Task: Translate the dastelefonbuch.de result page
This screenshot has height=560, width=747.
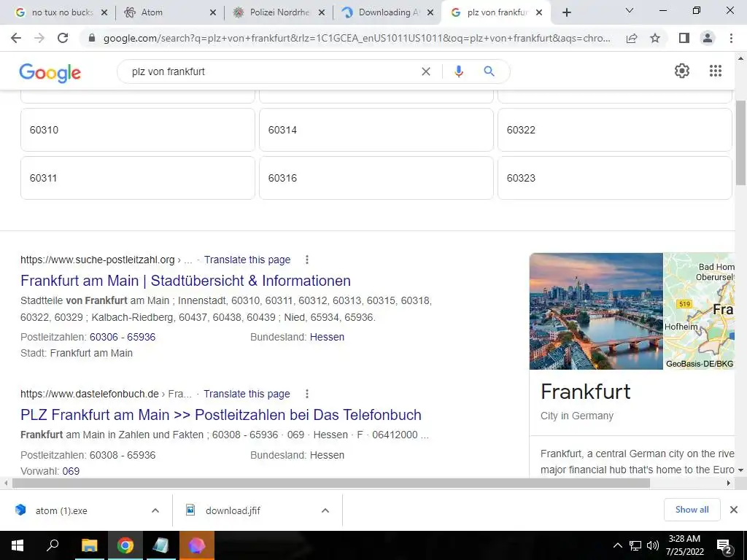Action: 247,394
